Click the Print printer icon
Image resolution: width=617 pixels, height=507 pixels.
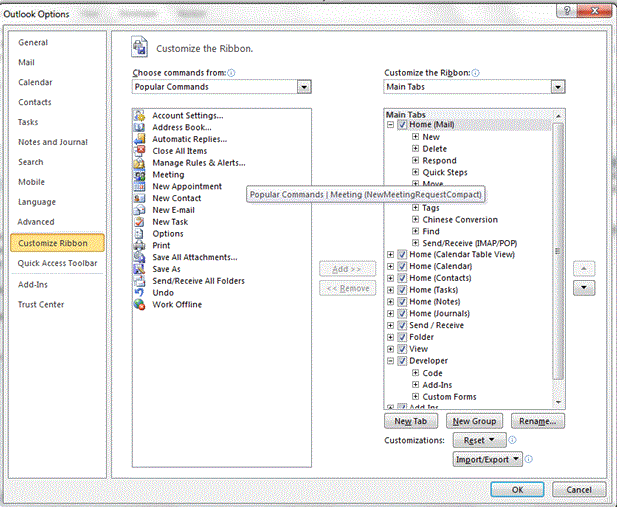[x=139, y=246]
